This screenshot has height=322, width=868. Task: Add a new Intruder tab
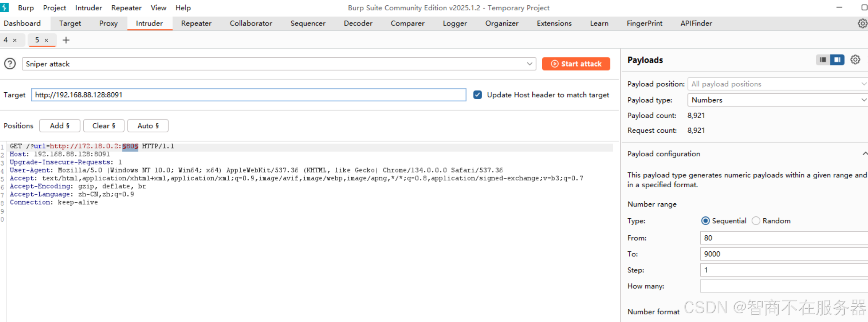(x=66, y=40)
